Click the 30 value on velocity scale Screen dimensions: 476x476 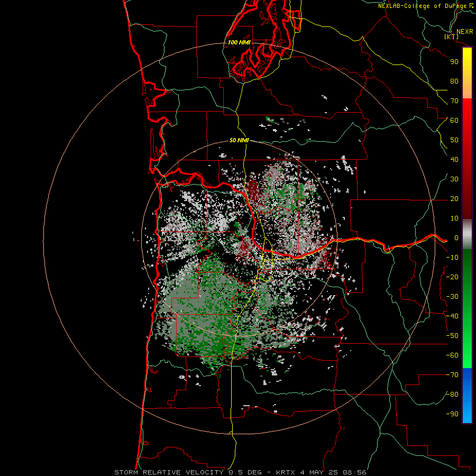tap(454, 179)
